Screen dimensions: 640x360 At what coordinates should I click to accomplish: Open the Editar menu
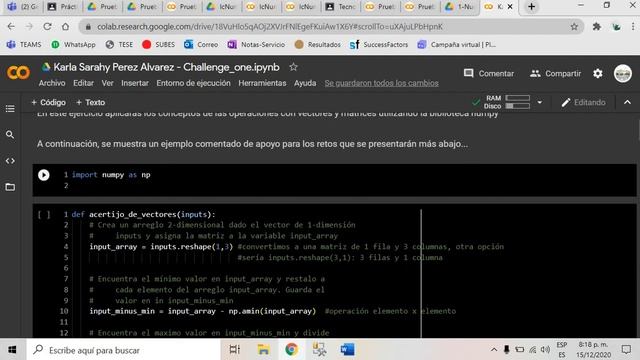(83, 83)
